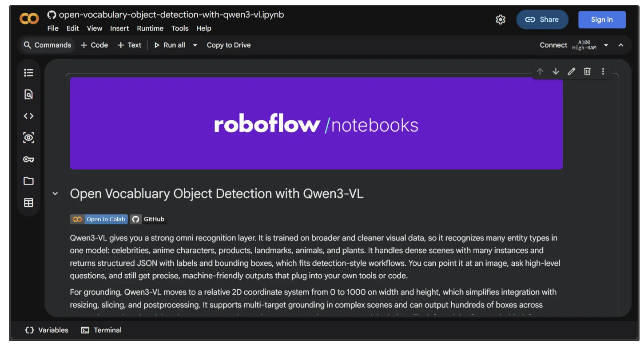Open the Terminal panel
This screenshot has width=644, height=347.
(101, 330)
